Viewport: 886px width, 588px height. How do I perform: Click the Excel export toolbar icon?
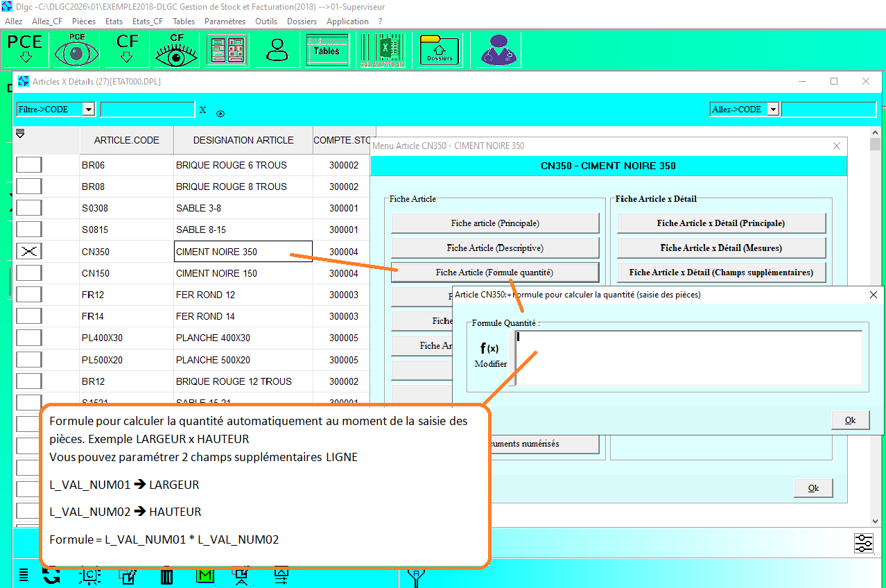(382, 49)
